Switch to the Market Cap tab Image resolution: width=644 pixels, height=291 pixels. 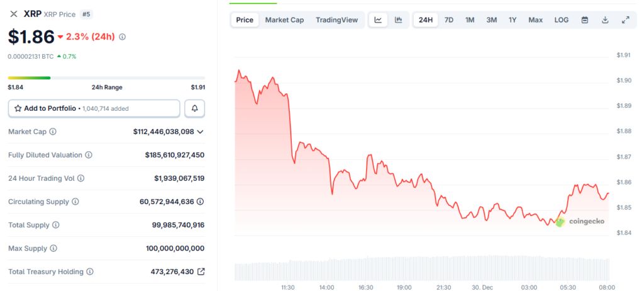284,20
